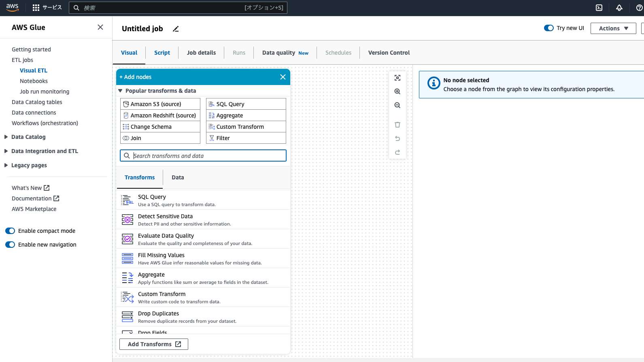Zoom out on the job canvas
This screenshot has width=644, height=362.
tap(397, 105)
